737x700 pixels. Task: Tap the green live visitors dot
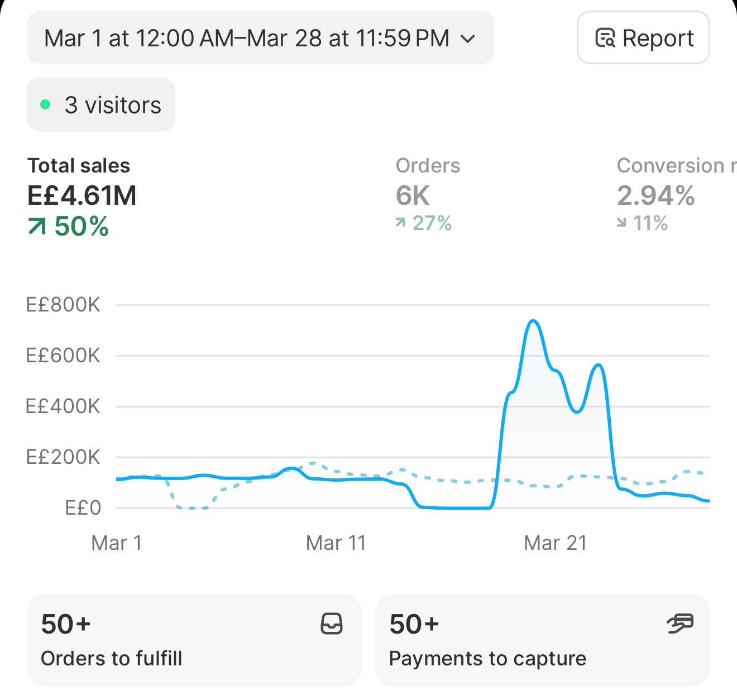click(x=46, y=104)
